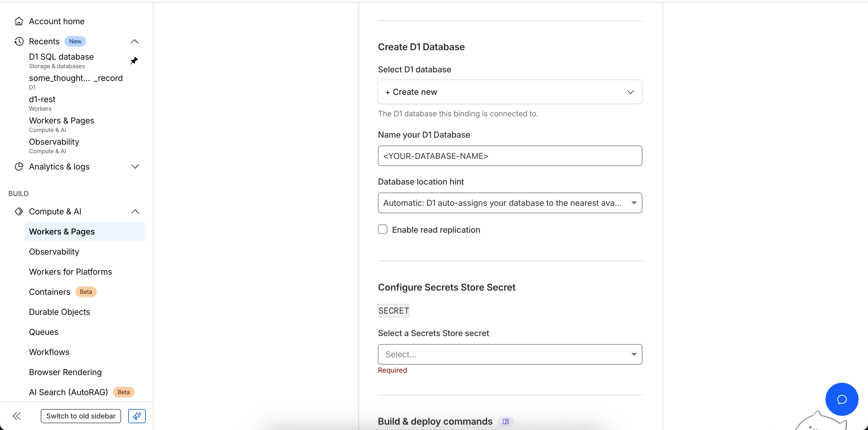Open the Select D1 database dropdown
This screenshot has height=430, width=868.
click(510, 92)
